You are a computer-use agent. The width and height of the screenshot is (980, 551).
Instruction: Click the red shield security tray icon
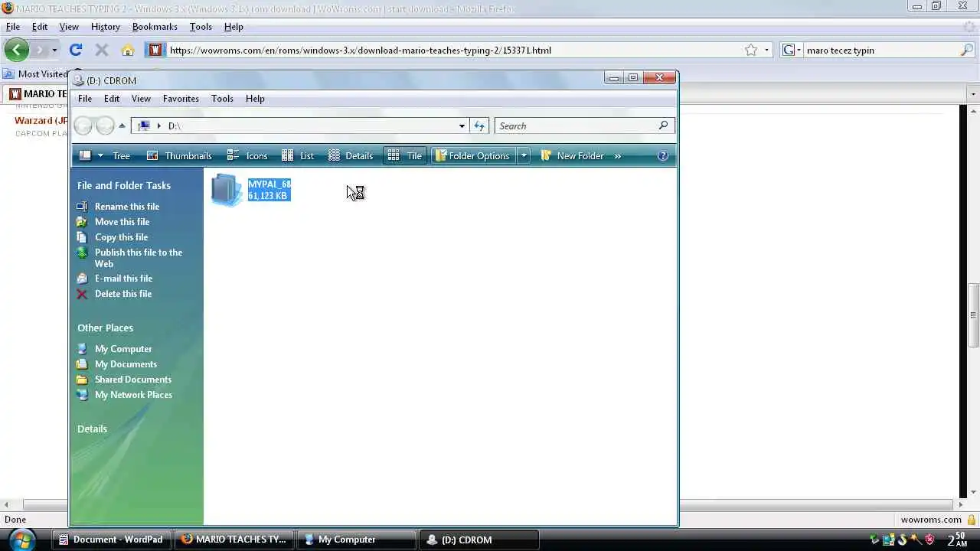[931, 540]
